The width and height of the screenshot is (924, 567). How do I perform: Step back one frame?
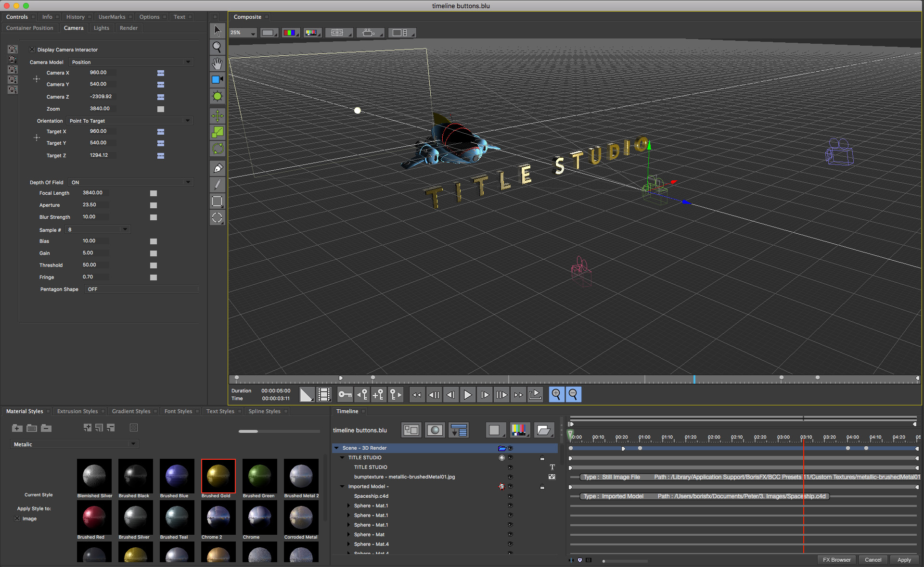pyautogui.click(x=450, y=395)
